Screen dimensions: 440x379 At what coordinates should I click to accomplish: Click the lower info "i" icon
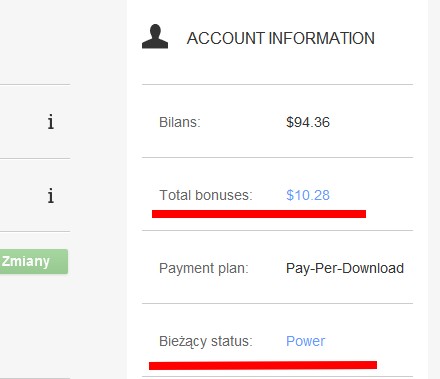click(x=51, y=196)
